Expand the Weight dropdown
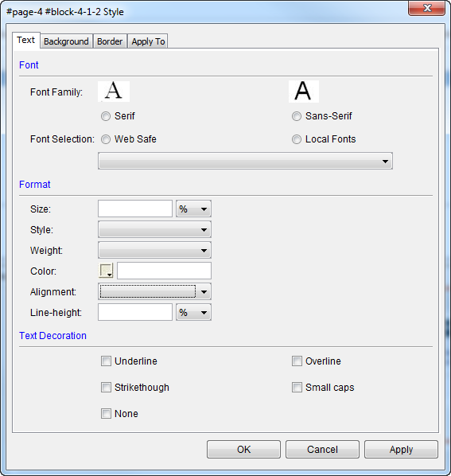The height and width of the screenshot is (476, 451). tap(154, 250)
